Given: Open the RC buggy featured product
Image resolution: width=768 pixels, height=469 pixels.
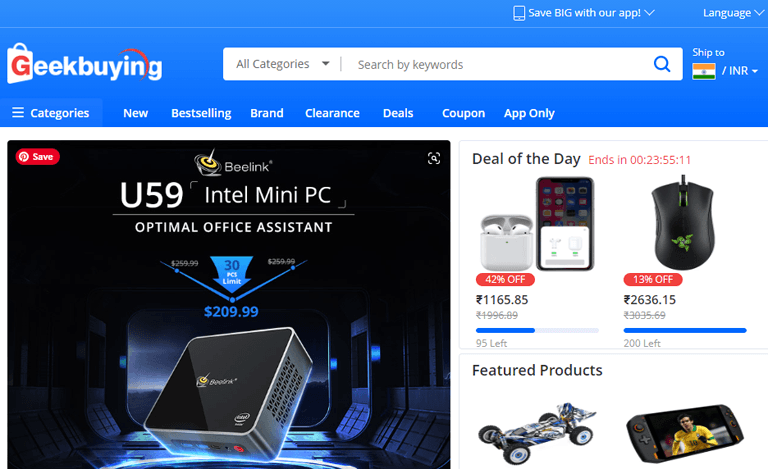Looking at the screenshot, I should click(x=537, y=433).
